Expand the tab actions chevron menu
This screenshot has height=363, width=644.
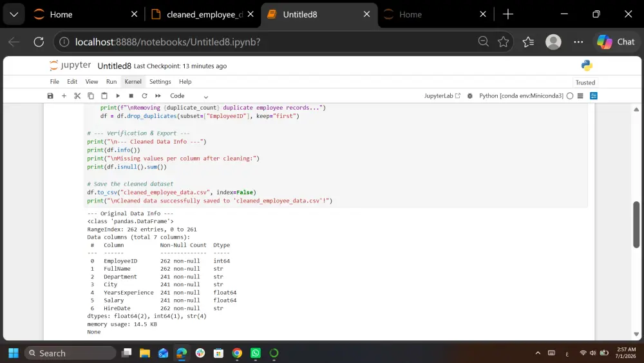click(14, 14)
